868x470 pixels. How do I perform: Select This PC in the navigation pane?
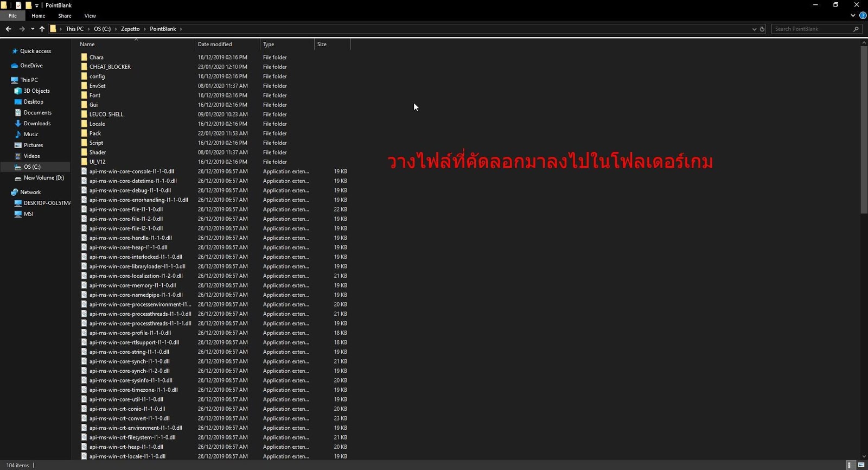click(29, 80)
